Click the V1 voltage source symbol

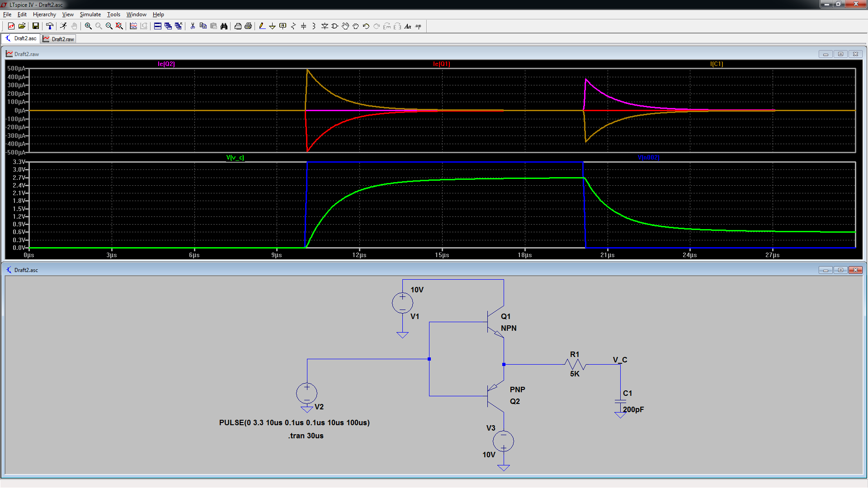pyautogui.click(x=402, y=303)
